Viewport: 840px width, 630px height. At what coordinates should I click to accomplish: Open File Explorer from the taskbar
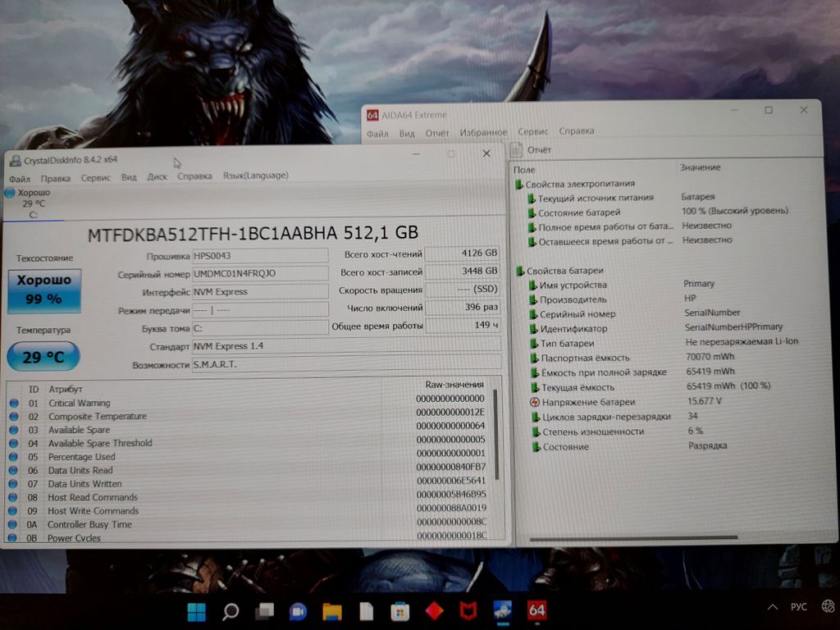coord(331,611)
